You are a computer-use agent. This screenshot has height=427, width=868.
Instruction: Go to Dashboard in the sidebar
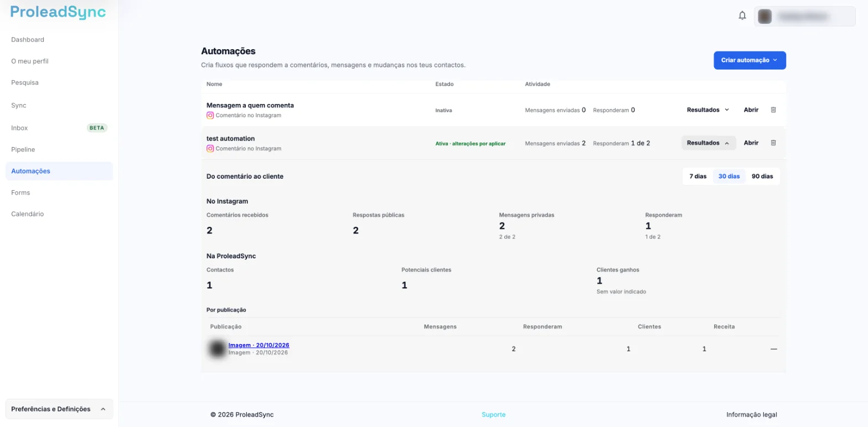point(28,40)
